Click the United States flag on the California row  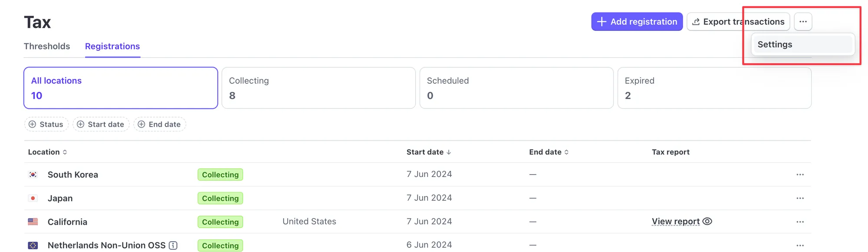(33, 222)
